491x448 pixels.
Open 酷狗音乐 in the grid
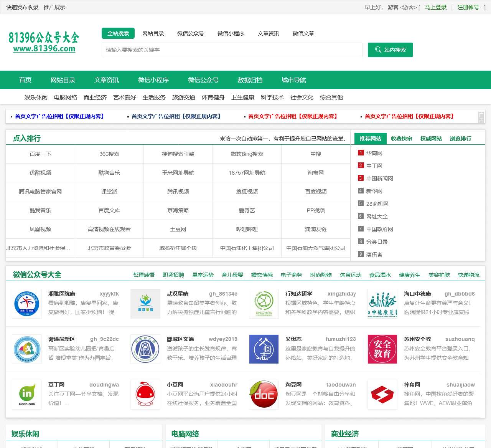click(x=109, y=173)
